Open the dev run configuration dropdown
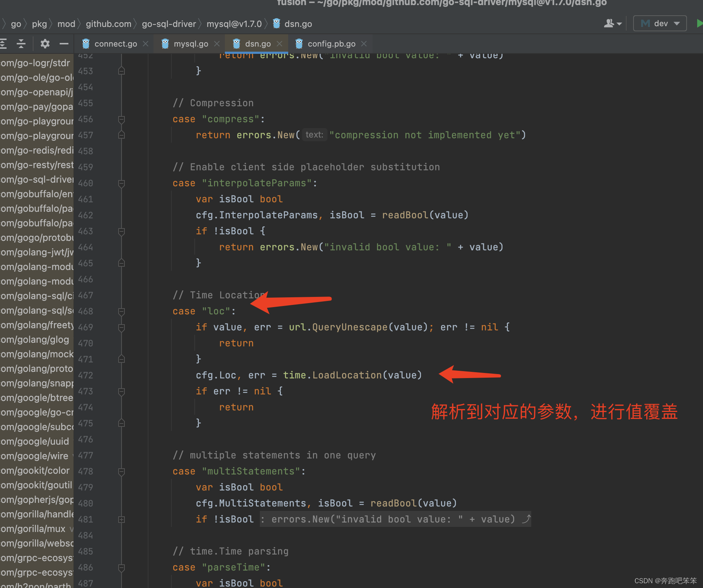 [x=660, y=24]
